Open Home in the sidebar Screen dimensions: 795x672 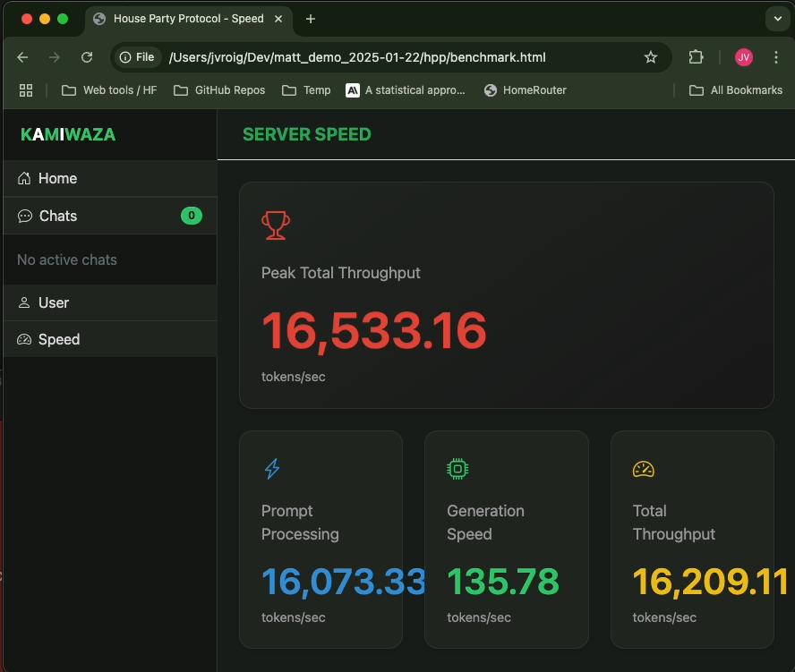pyautogui.click(x=110, y=178)
